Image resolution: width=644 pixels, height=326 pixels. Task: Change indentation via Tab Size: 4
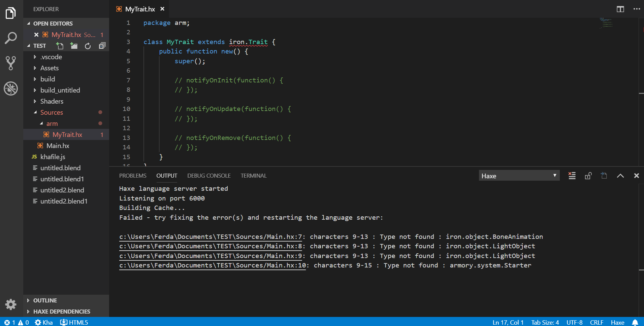click(x=545, y=322)
